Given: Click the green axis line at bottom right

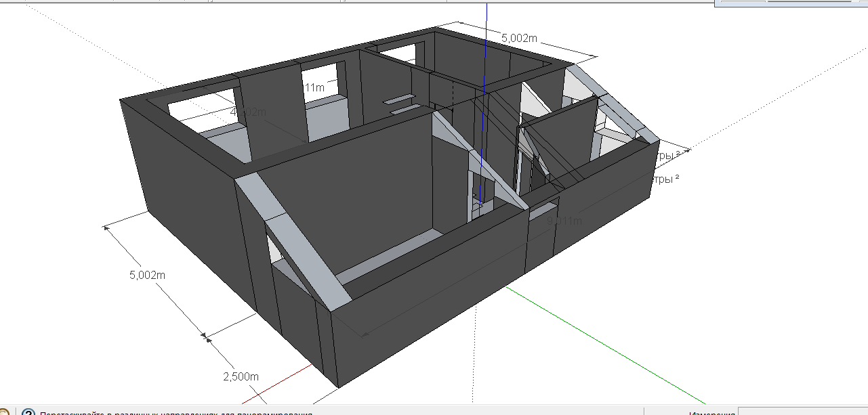Looking at the screenshot, I should 610,345.
